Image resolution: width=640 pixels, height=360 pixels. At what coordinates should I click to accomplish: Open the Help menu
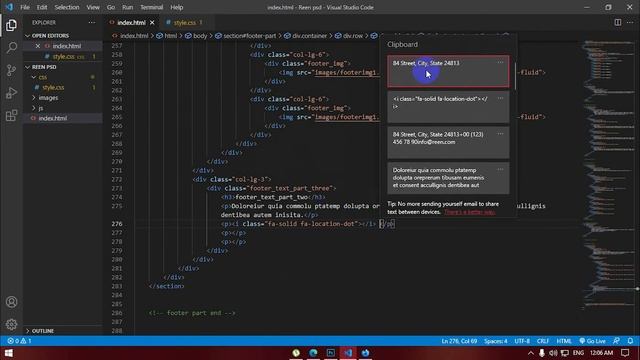click(x=177, y=7)
